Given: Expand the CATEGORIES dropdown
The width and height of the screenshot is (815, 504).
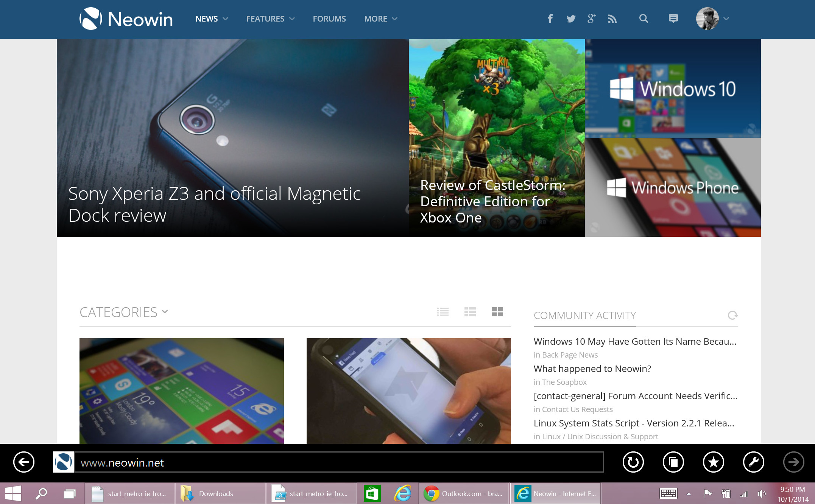Looking at the screenshot, I should pyautogui.click(x=123, y=312).
